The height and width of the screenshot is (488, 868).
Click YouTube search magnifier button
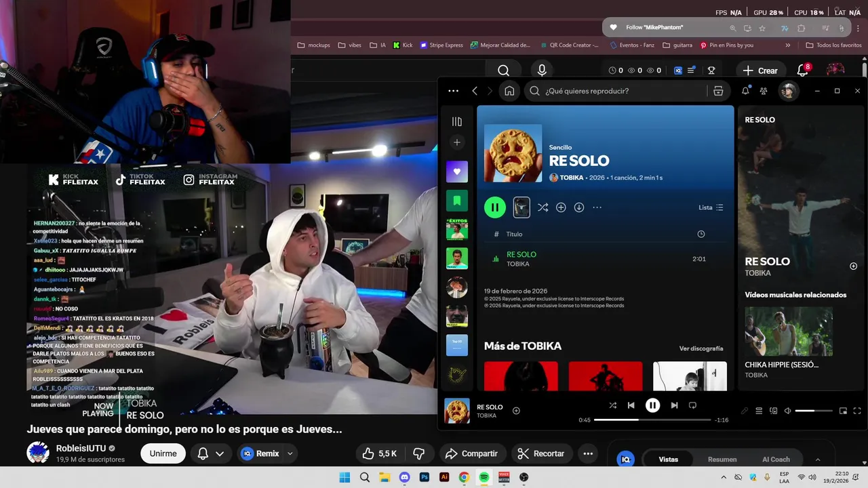pyautogui.click(x=503, y=70)
